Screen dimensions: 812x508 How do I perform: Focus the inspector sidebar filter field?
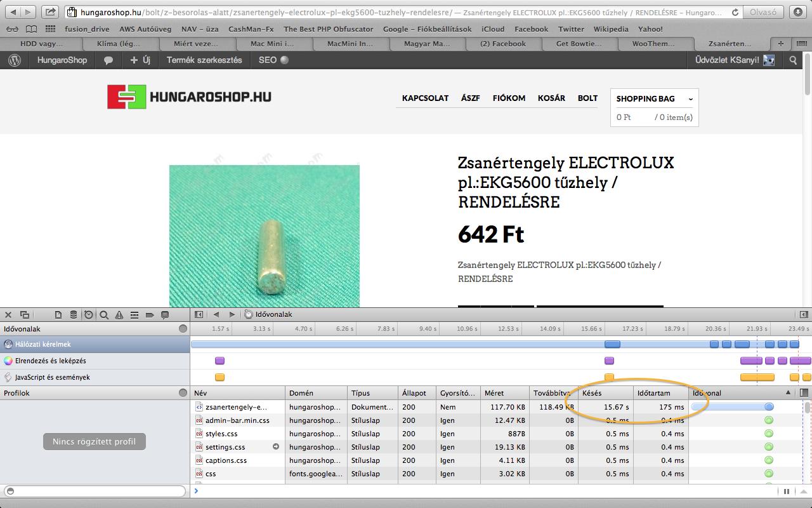95,491
